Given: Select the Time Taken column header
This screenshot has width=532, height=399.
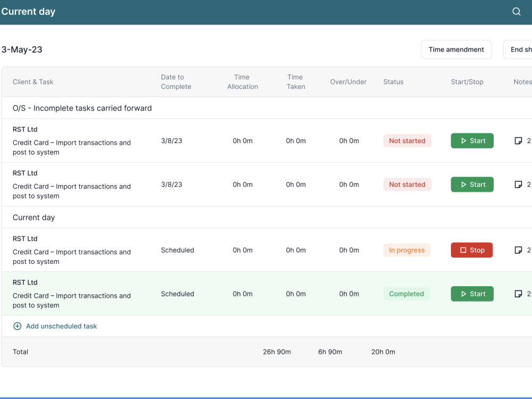Looking at the screenshot, I should click(295, 82).
